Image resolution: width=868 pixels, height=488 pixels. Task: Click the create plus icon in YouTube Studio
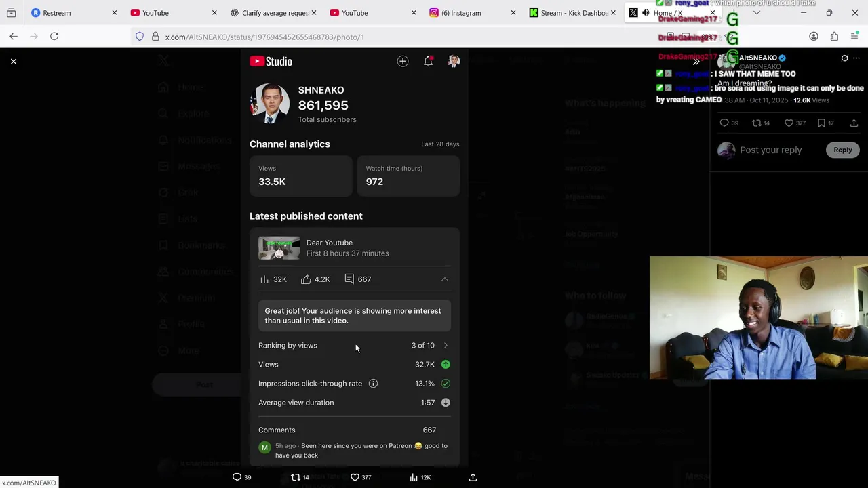point(403,62)
